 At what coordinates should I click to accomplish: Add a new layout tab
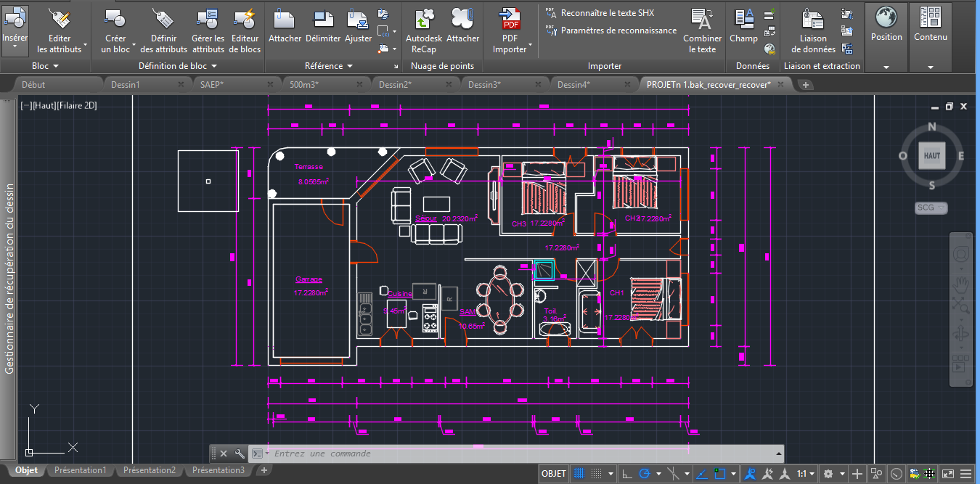point(264,470)
